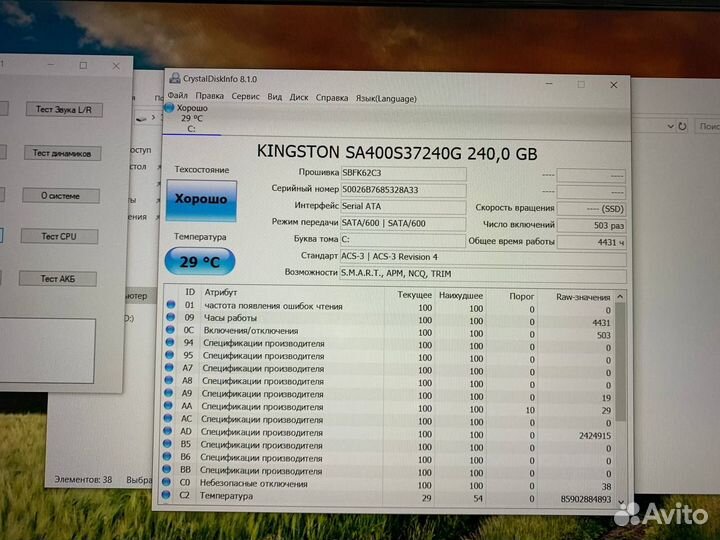Click the Возможности field S.M.A.R.T., APM, NCQ, TRIM
Screen dimensions: 720x540
[x=483, y=274]
